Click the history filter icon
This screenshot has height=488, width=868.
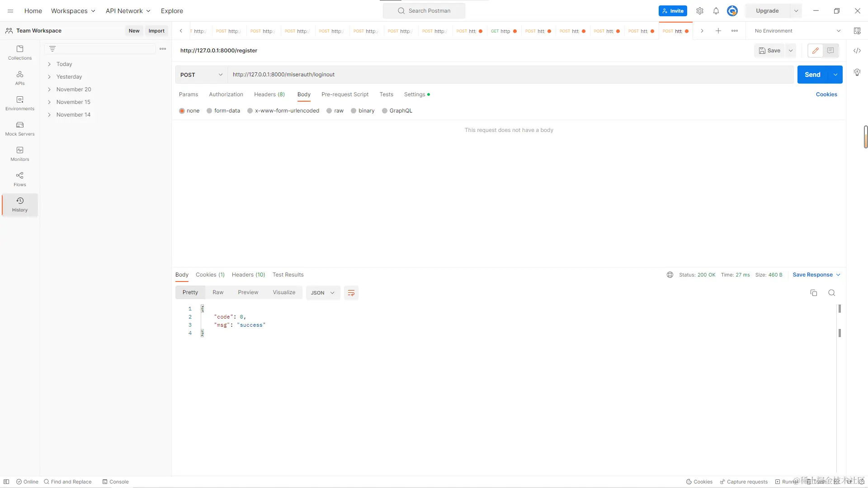52,49
